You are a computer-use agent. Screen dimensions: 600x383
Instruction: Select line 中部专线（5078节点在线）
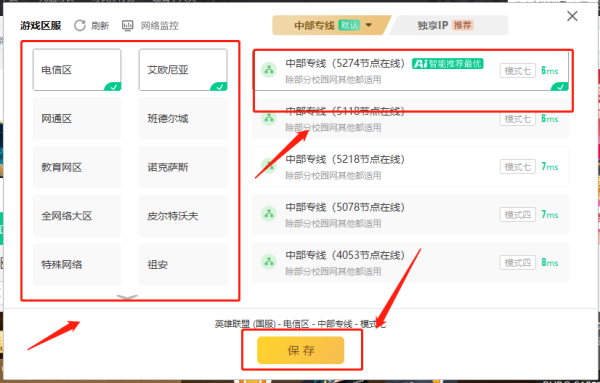pos(411,214)
